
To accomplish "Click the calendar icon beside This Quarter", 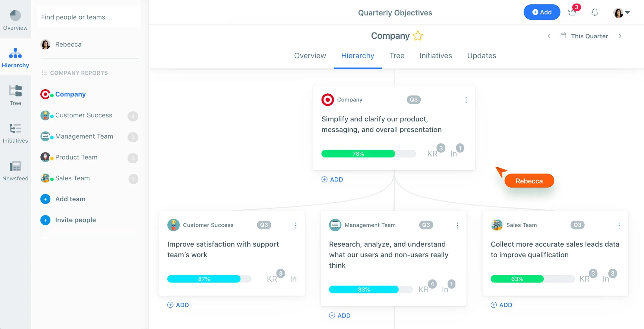I will 563,36.
